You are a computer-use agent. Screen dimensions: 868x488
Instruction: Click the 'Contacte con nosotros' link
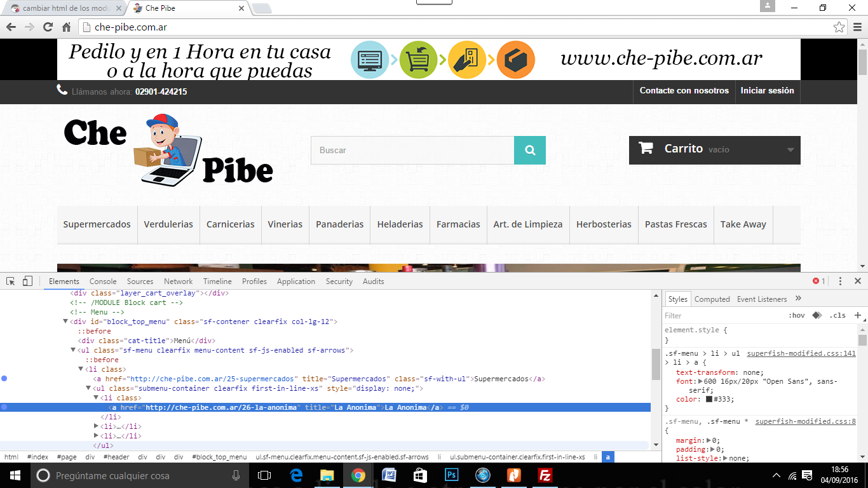[x=684, y=91]
